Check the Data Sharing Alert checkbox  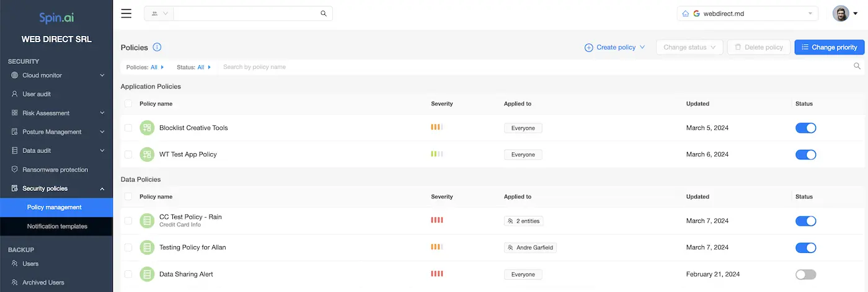pyautogui.click(x=128, y=274)
